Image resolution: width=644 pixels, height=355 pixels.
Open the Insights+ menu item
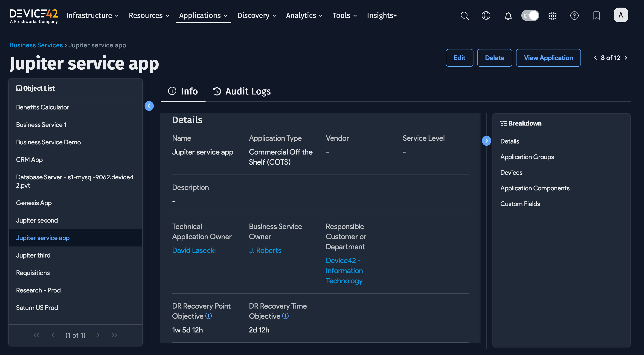(x=382, y=15)
